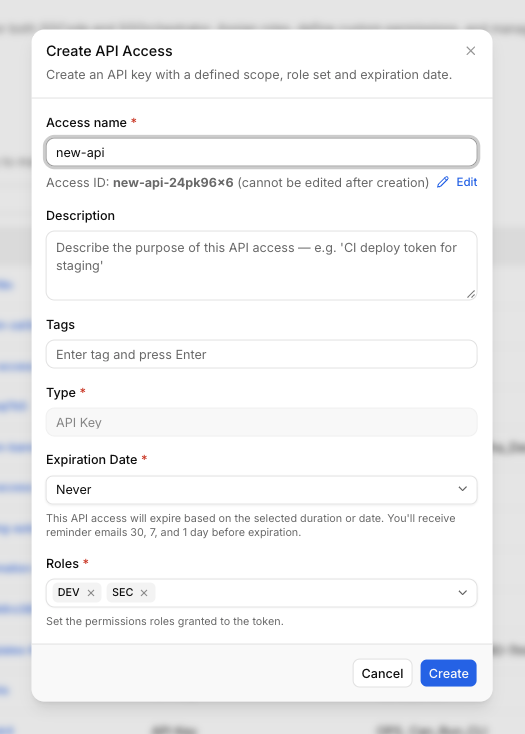Image resolution: width=525 pixels, height=734 pixels.
Task: Click the reminder emails expiration note
Action: (251, 525)
